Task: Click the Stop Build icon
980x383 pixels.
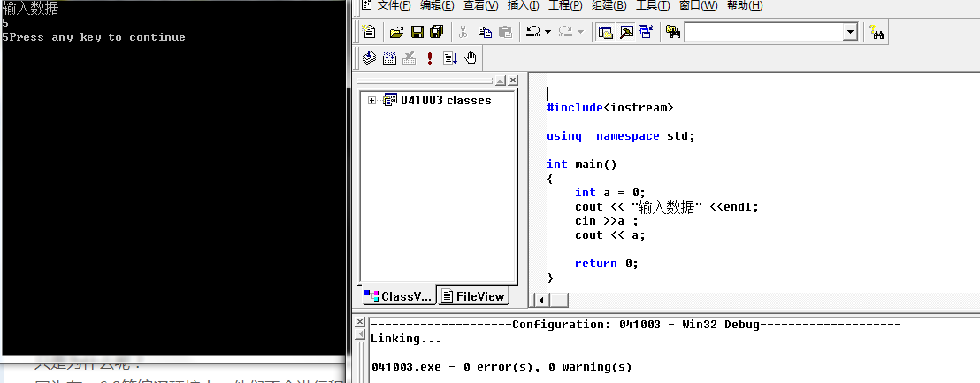Action: [x=410, y=58]
